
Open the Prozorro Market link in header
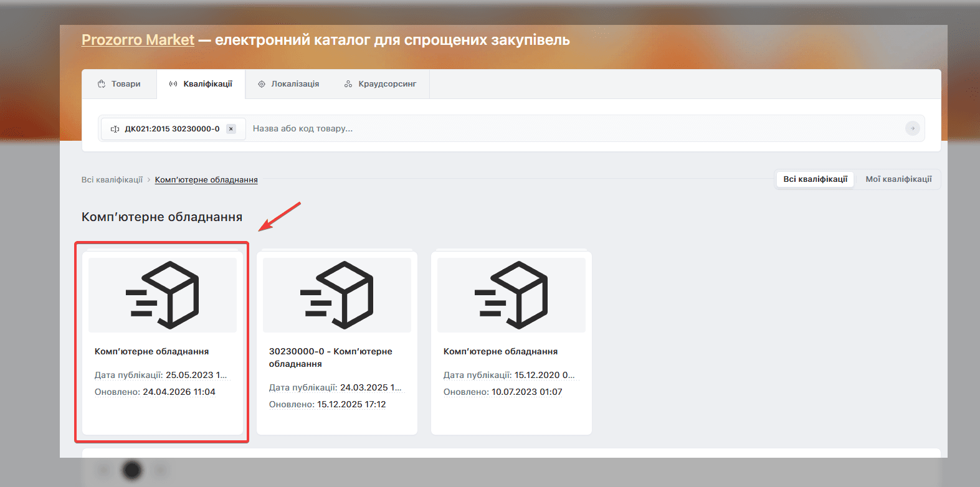pos(138,40)
